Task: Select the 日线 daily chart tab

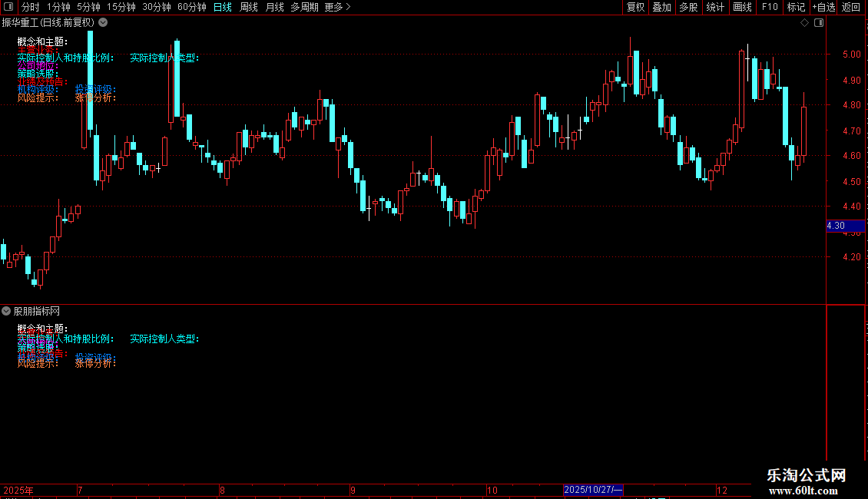Action: 223,7
